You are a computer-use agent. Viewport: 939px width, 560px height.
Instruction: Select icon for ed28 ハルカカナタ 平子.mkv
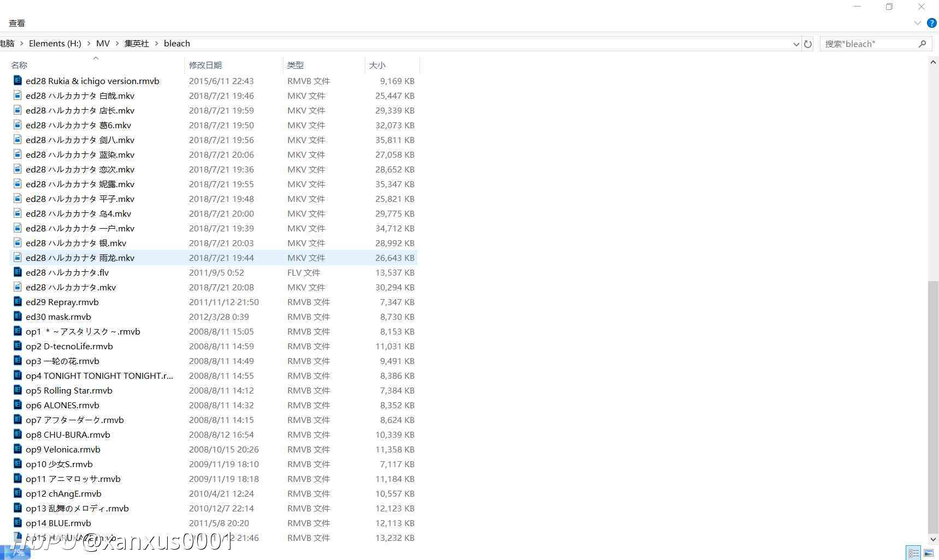17,198
